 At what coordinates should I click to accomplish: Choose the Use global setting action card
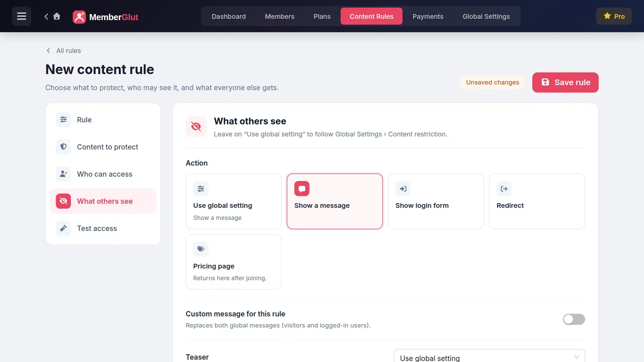[233, 201]
